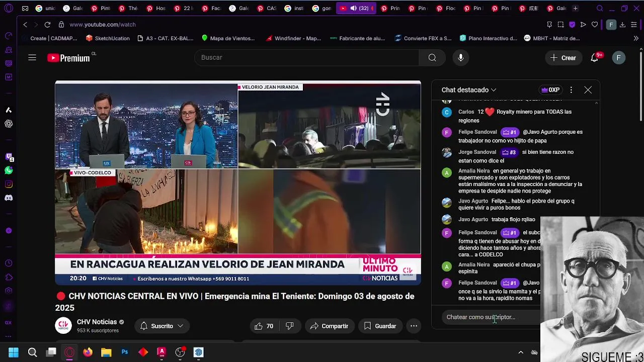The height and width of the screenshot is (362, 644).
Task: Click the Windows Start button
Action: click(14, 352)
